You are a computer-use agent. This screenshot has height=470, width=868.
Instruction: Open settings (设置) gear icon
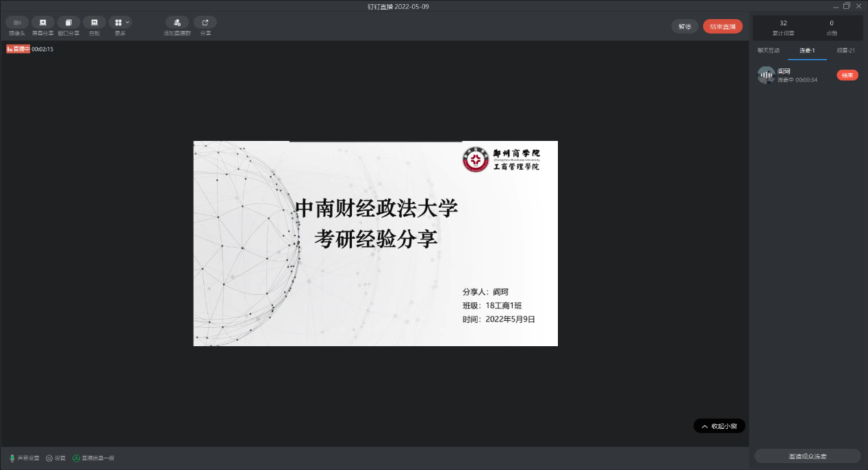coord(49,458)
